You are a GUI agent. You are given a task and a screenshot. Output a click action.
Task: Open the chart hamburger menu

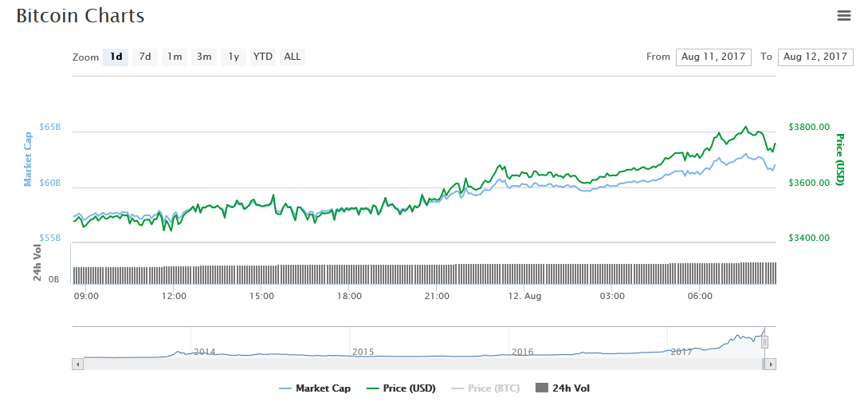click(x=843, y=16)
